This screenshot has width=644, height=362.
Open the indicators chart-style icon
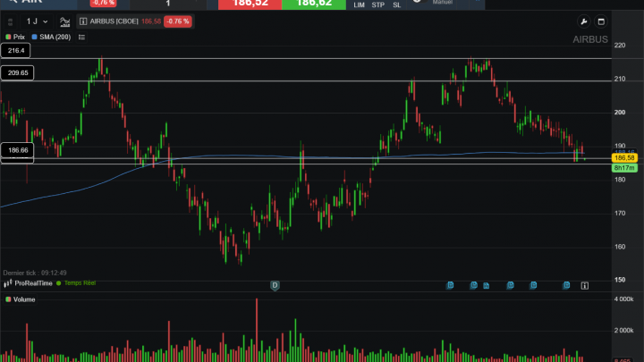(x=64, y=21)
